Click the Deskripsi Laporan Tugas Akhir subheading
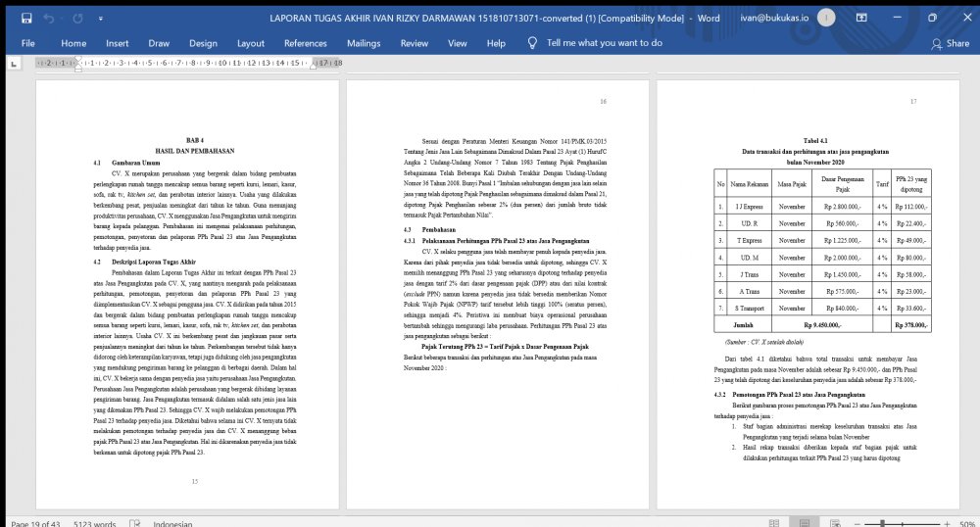The width and height of the screenshot is (980, 527). 154,262
